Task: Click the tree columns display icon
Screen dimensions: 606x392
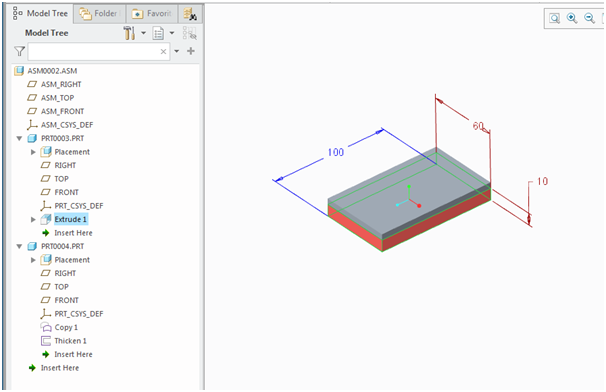Action: (x=158, y=34)
